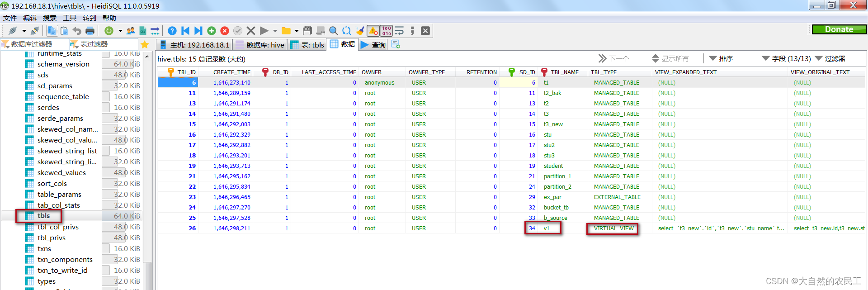
Task: Click the copy icon in toolbar
Action: click(x=52, y=31)
